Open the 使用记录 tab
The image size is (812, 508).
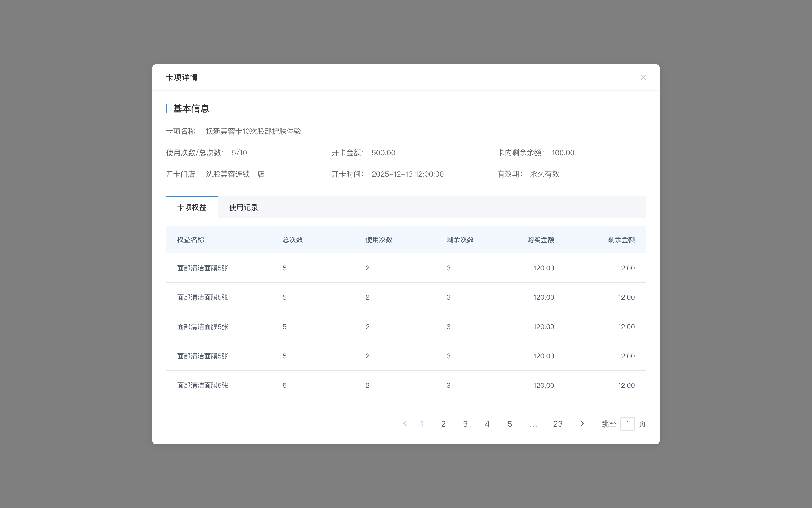coord(243,207)
